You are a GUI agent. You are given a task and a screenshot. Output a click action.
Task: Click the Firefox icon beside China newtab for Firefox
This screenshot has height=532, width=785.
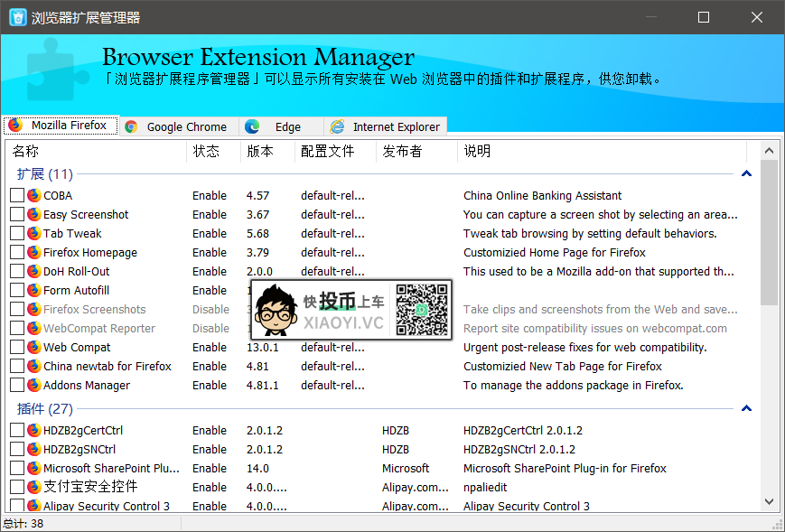(34, 367)
